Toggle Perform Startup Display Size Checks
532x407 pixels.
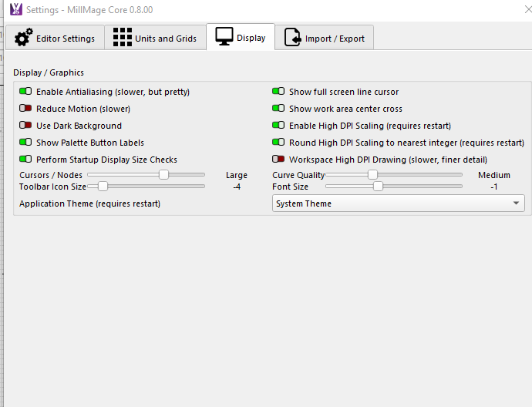pos(25,160)
